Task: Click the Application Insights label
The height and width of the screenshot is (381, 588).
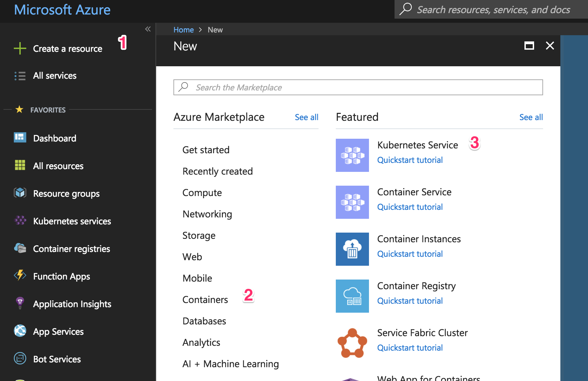Action: point(72,304)
